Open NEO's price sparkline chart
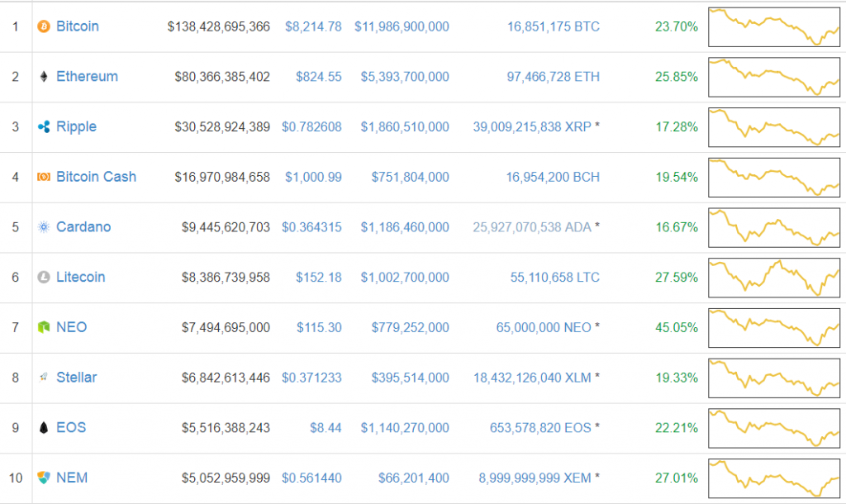The height and width of the screenshot is (504, 846). (x=774, y=328)
